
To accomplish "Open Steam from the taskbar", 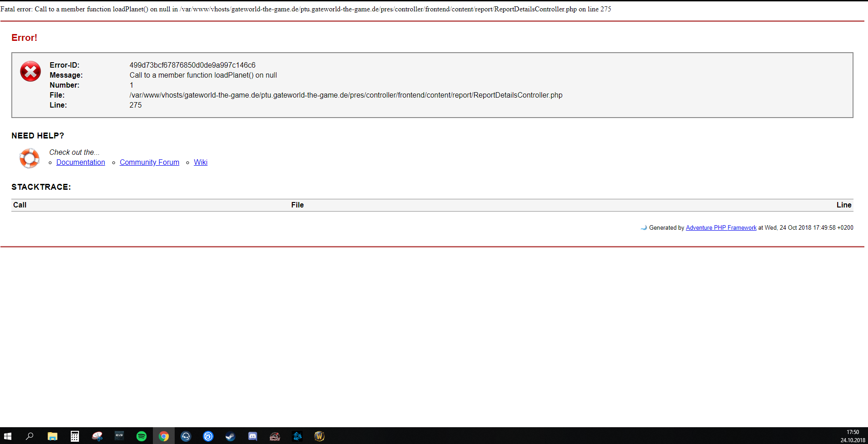I will (x=230, y=436).
